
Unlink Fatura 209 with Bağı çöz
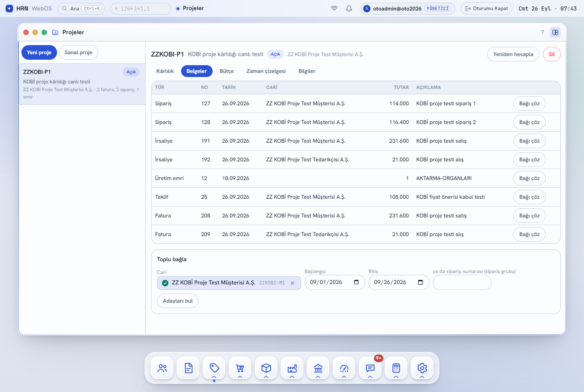(x=529, y=234)
